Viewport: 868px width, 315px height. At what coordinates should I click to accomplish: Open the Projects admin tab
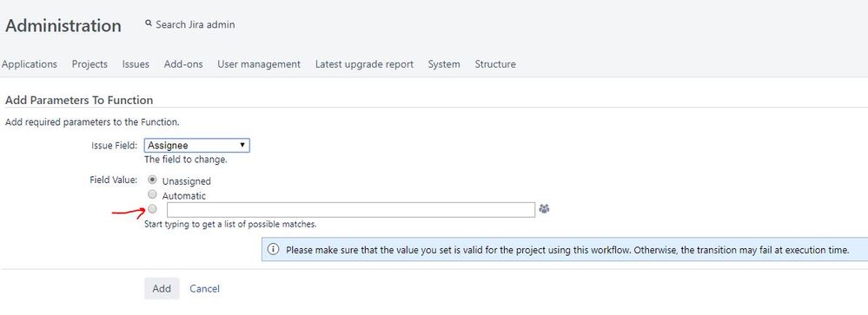(89, 64)
